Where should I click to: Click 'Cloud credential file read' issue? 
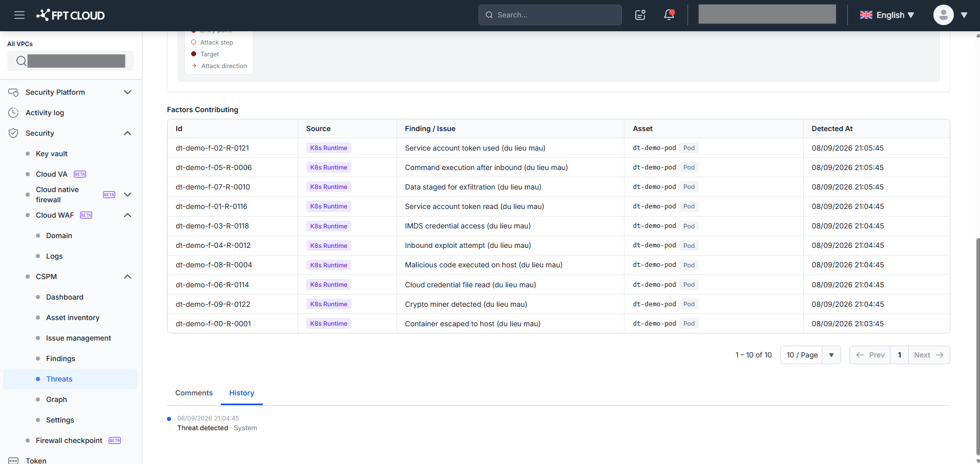pos(470,285)
